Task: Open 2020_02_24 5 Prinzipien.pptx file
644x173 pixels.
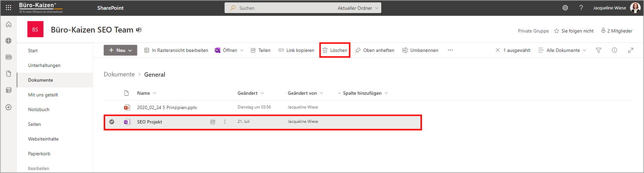Action: coord(167,107)
